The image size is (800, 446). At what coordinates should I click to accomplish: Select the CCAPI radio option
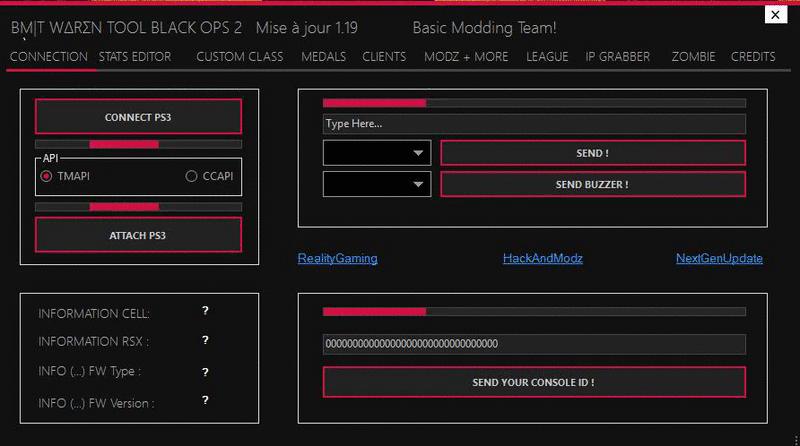[x=210, y=176]
